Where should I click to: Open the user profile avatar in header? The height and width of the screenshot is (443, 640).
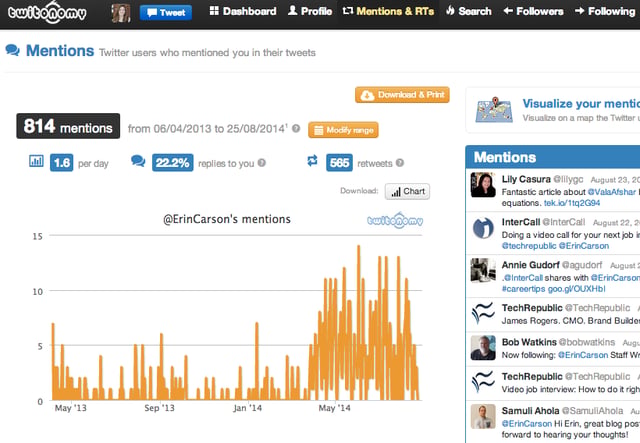pyautogui.click(x=121, y=13)
